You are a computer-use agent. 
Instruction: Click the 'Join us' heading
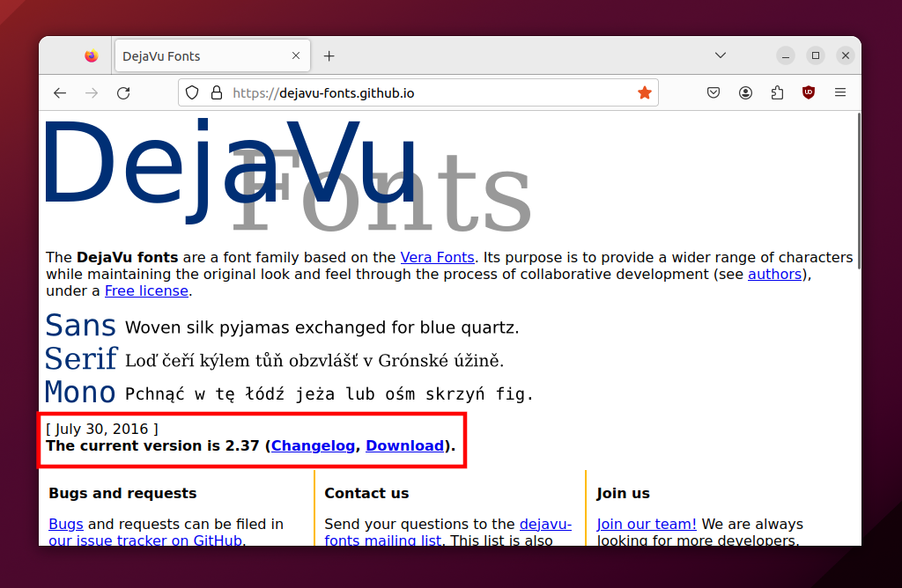(623, 493)
